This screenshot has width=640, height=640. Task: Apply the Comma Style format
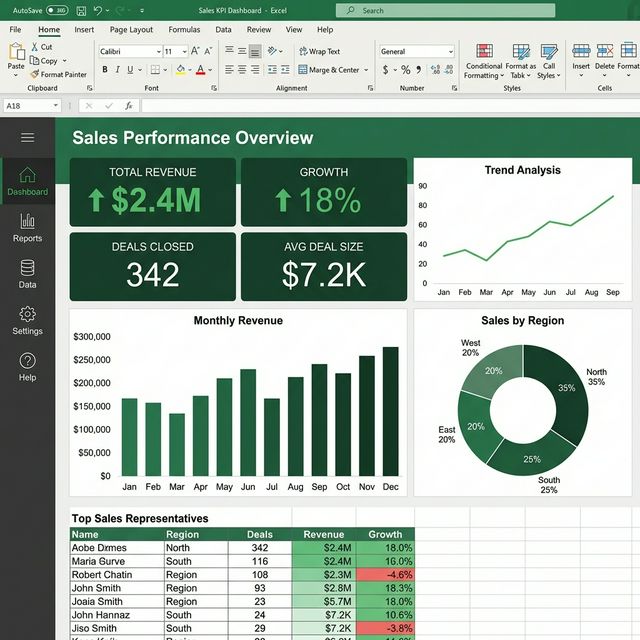tap(419, 70)
